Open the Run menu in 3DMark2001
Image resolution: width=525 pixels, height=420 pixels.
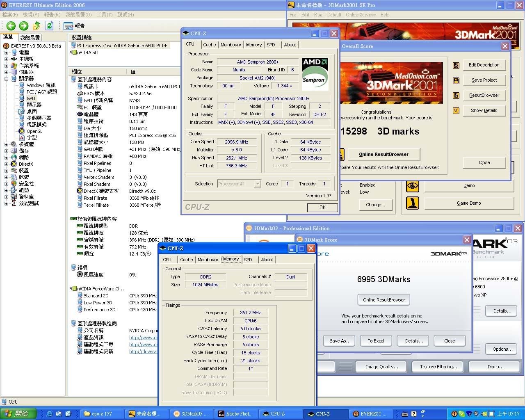pos(318,15)
